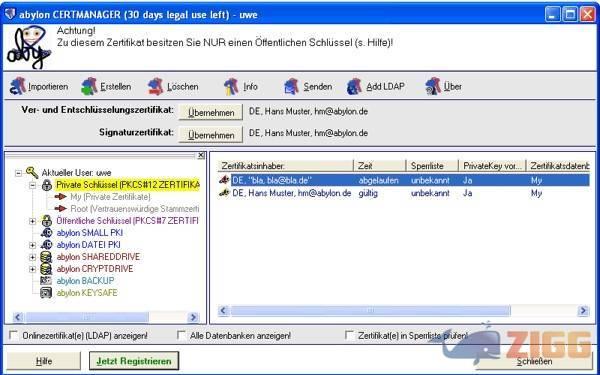The width and height of the screenshot is (600, 375).
Task: Click the Add LDAP toolbar icon
Action: tap(354, 86)
